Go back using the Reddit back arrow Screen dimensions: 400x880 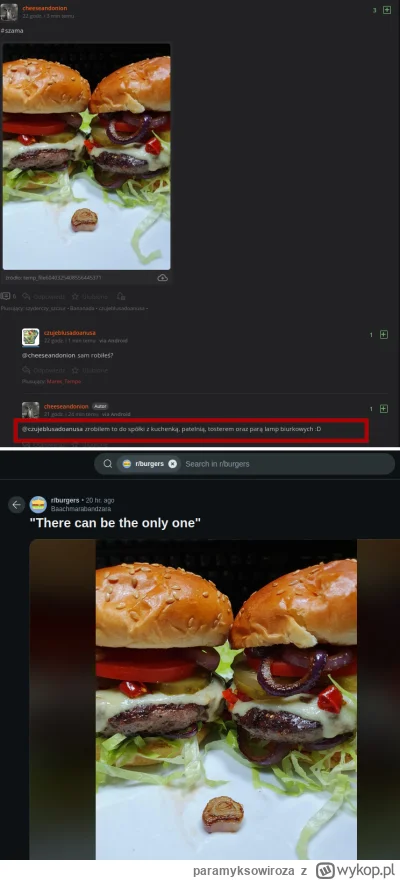[16, 505]
